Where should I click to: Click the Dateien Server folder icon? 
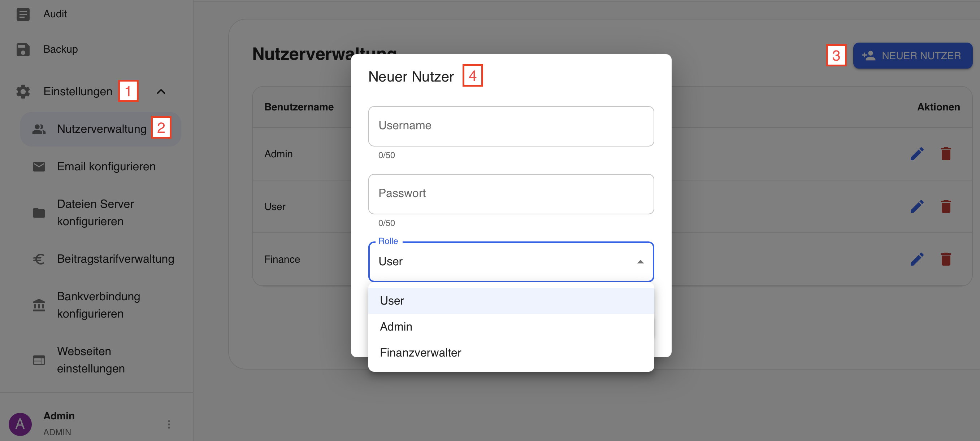[39, 213]
